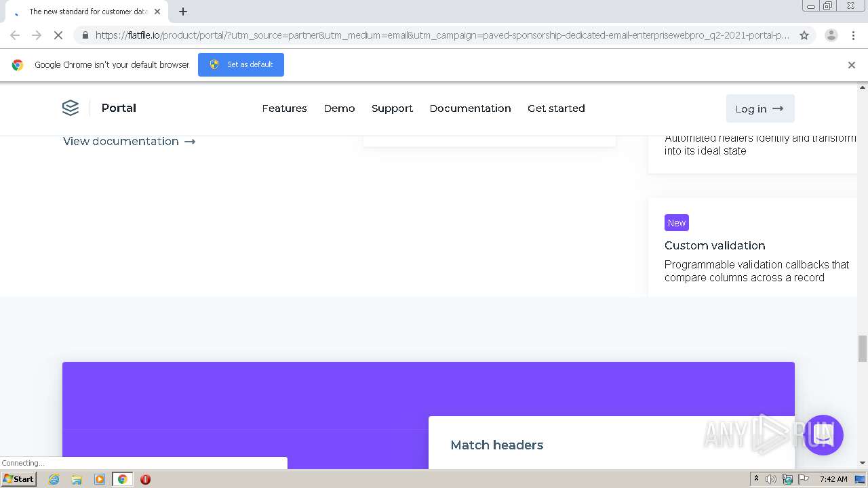Open Documentation in the navbar

pos(470,108)
